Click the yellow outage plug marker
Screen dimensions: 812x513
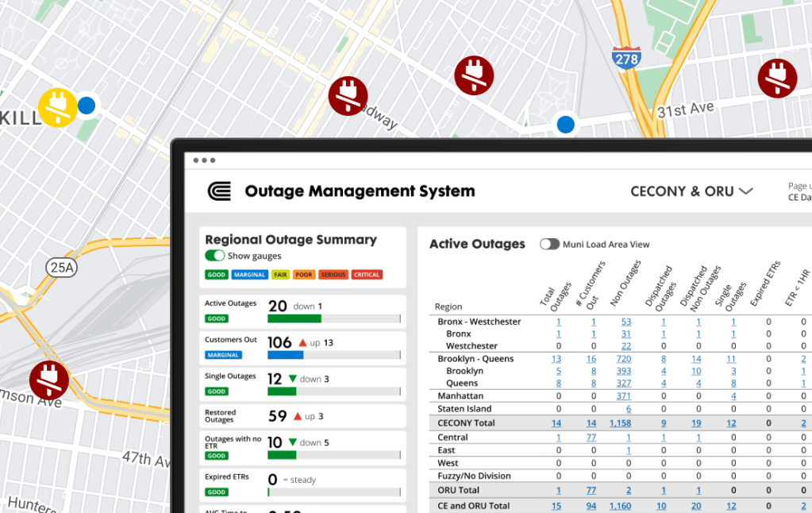click(58, 107)
